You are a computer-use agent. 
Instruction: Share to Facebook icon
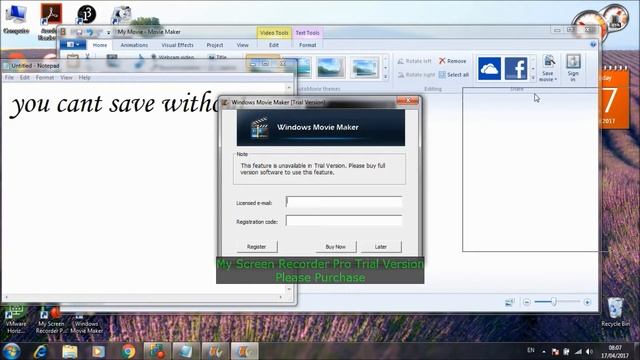(516, 68)
